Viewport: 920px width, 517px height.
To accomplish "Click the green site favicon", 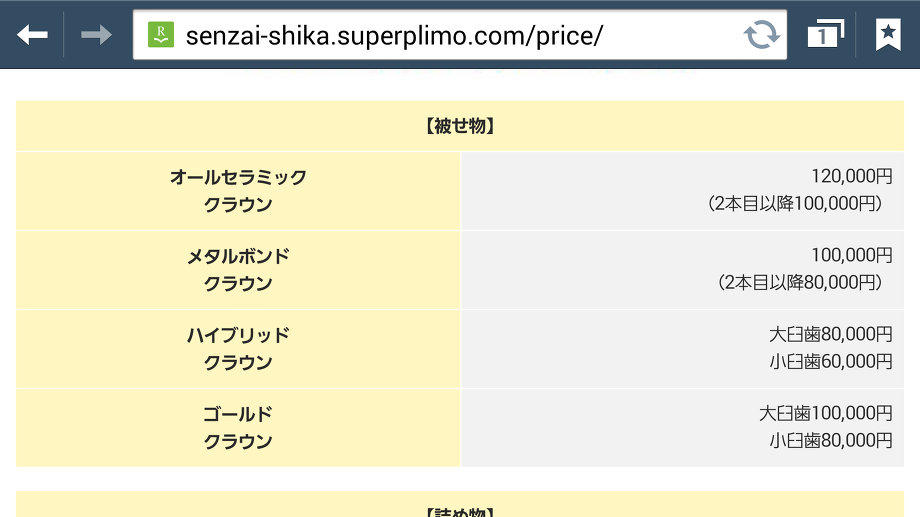I will pos(161,35).
